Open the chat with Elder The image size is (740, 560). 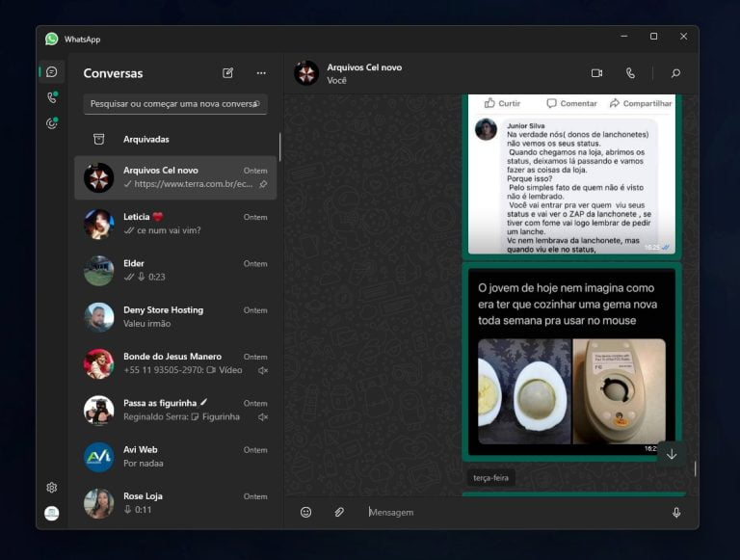click(175, 271)
